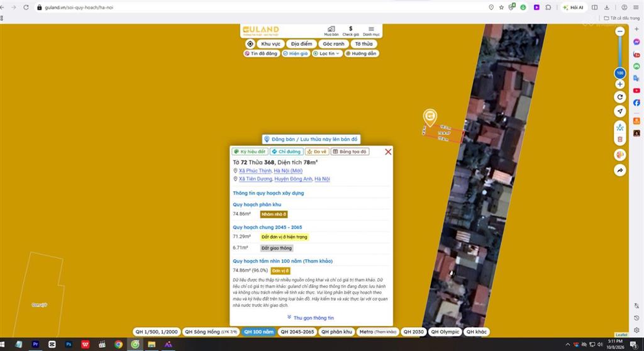Screen dimensions: 644x351
Task: Switch to QH Sông Hồng layer
Action: coord(211,331)
